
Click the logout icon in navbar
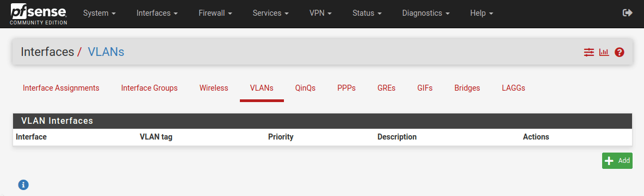(x=627, y=12)
